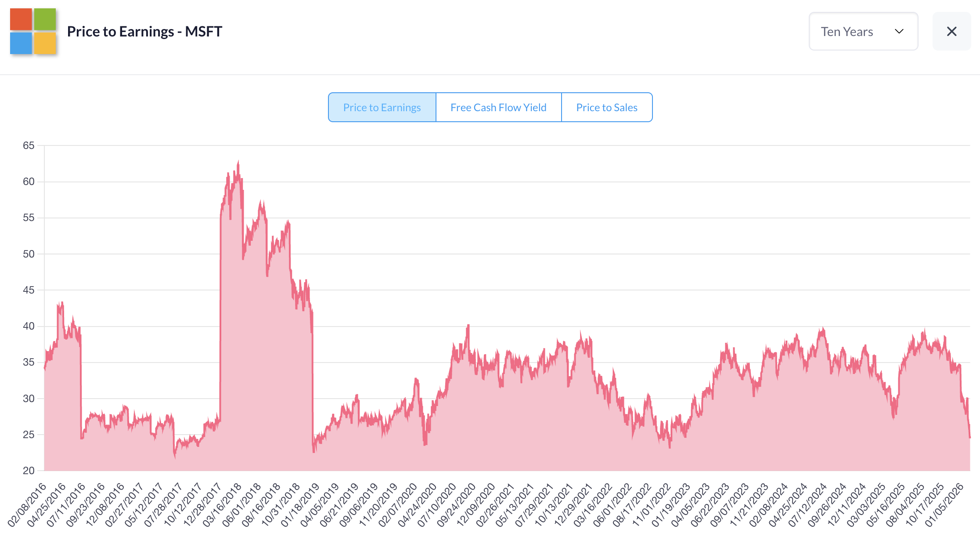Click the 09/26/2024 date label on the x-axis
The height and width of the screenshot is (537, 980).
[x=827, y=504]
